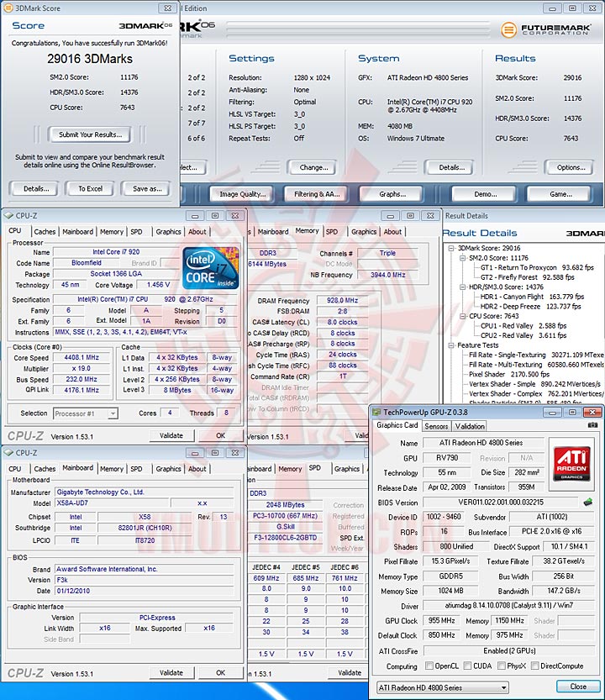Switch to Caches tab in top CPU-Z
Viewport: 605px width, 700px height.
pos(45,232)
